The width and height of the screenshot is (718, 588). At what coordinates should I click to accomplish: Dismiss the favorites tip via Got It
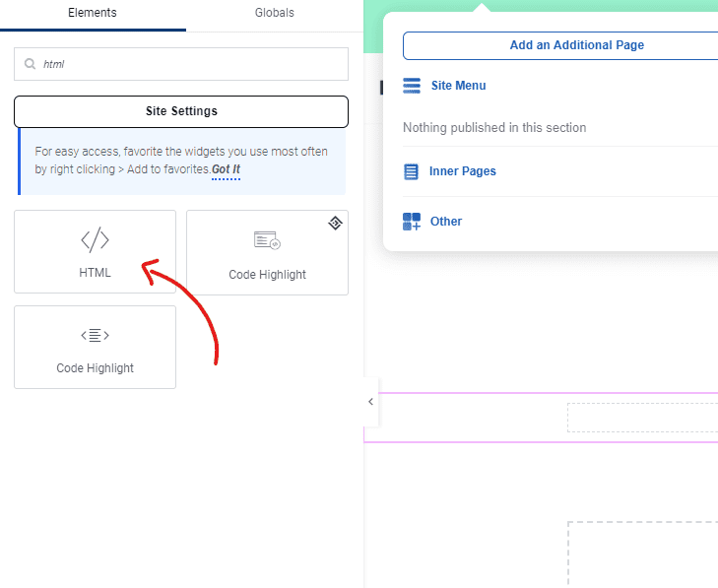pyautogui.click(x=226, y=169)
